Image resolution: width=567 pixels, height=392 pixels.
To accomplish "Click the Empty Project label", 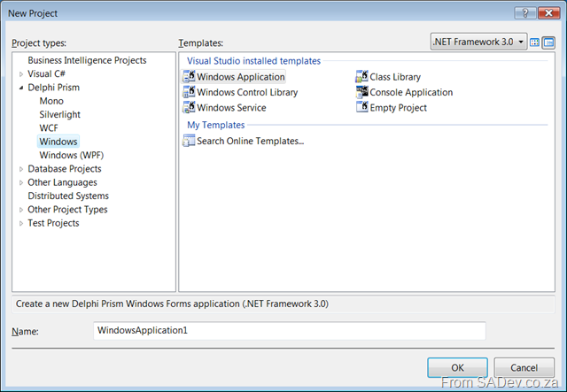I will point(398,108).
